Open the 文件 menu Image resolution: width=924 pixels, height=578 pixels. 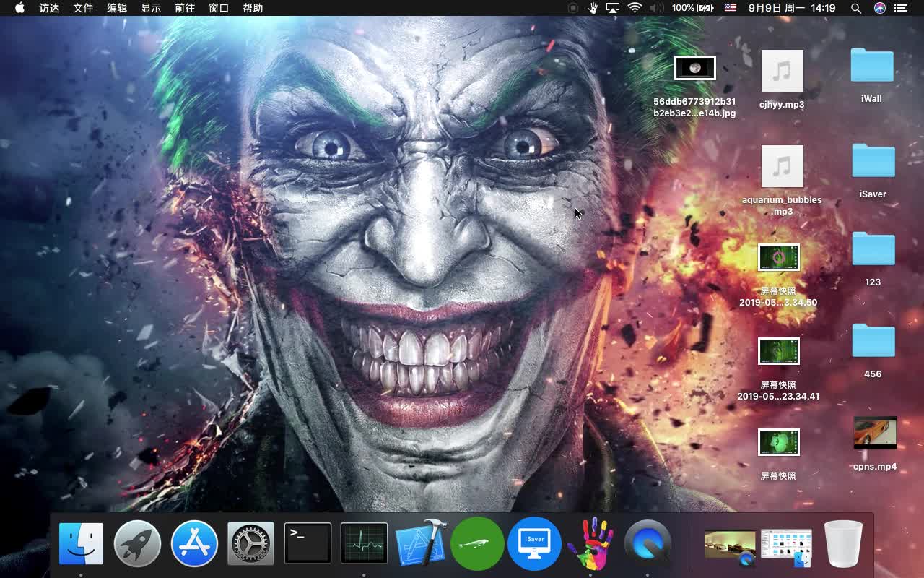[x=83, y=8]
